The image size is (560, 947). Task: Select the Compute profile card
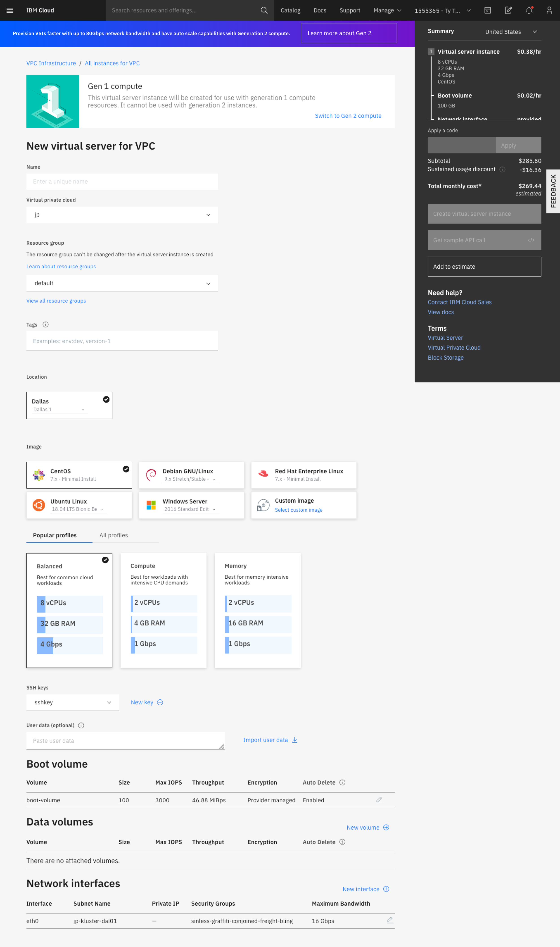[x=163, y=610]
